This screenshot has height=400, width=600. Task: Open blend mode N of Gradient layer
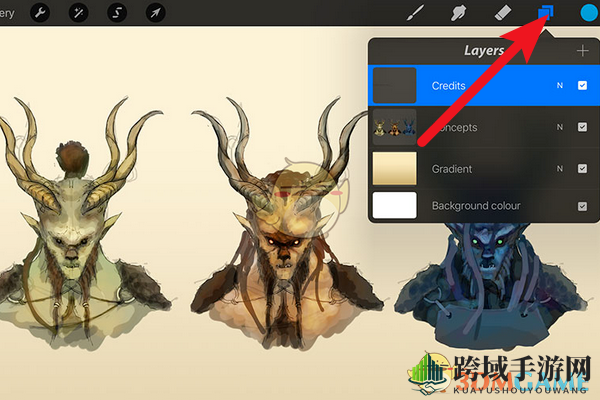pyautogui.click(x=560, y=168)
